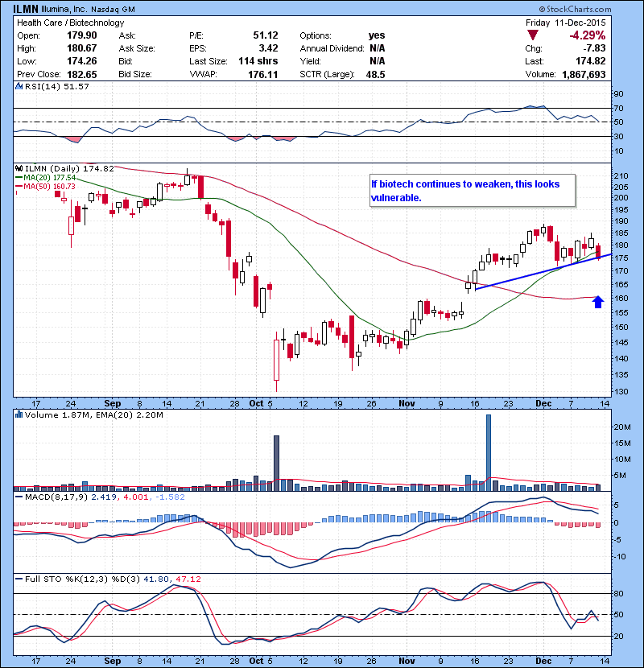This screenshot has width=644, height=668.
Task: Click the RSI(14) indicator icon
Action: tap(19, 86)
